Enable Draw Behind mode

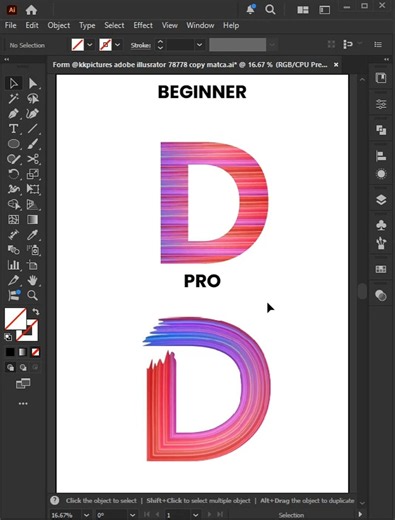pyautogui.click(x=23, y=368)
